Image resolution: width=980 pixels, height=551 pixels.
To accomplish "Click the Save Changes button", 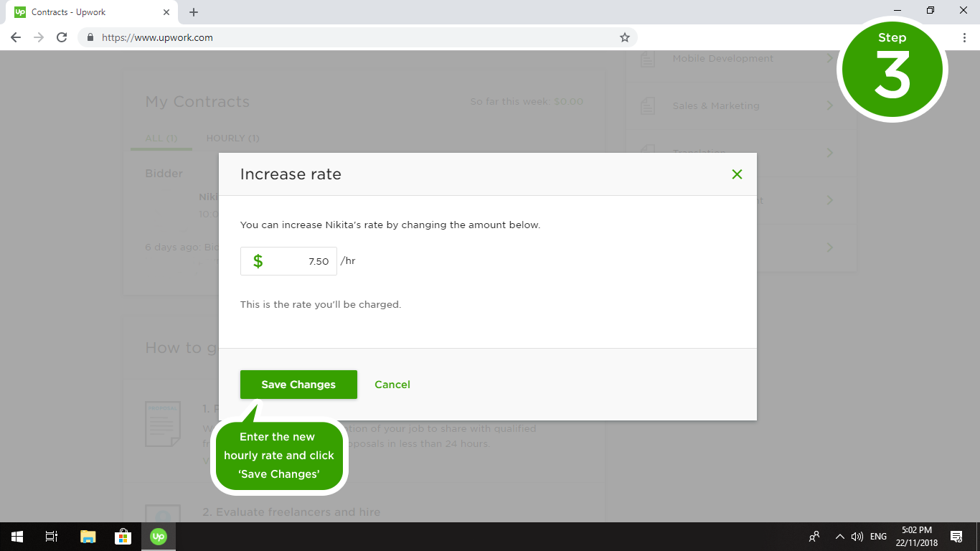I will (x=298, y=385).
